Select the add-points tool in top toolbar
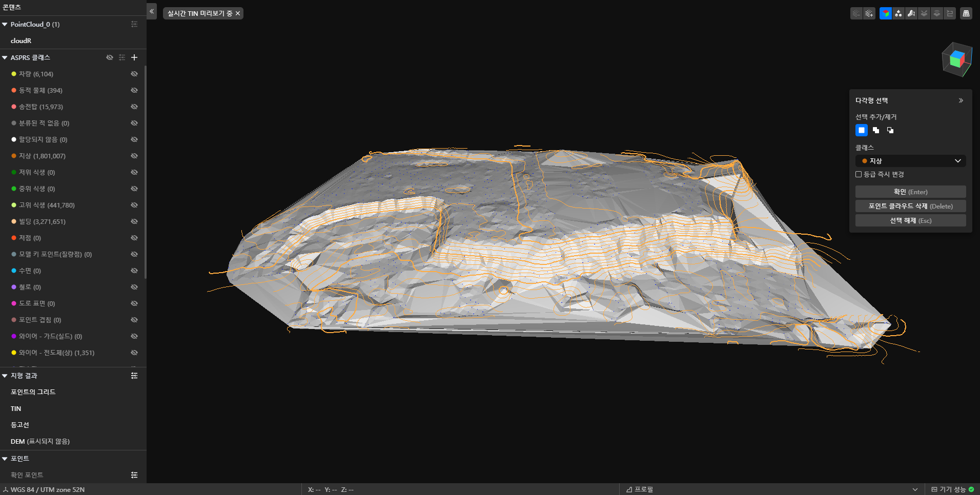The height and width of the screenshot is (495, 980). (869, 14)
